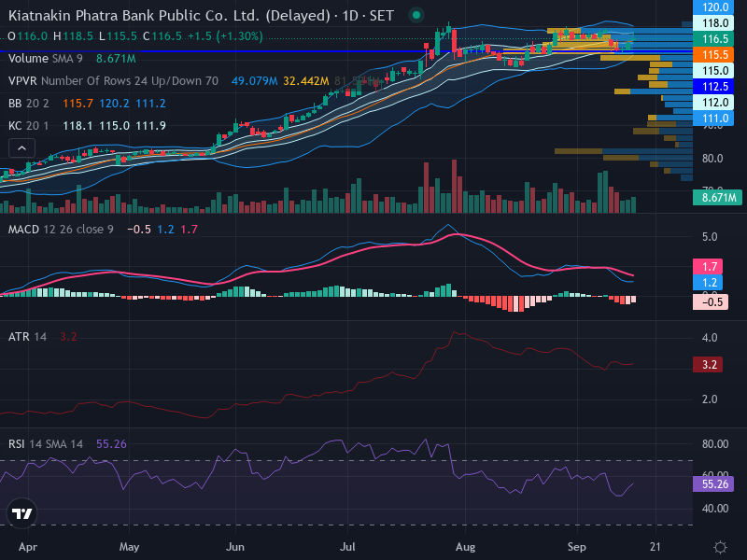747x560 pixels.
Task: Click the TradingView logo icon
Action: tap(21, 513)
